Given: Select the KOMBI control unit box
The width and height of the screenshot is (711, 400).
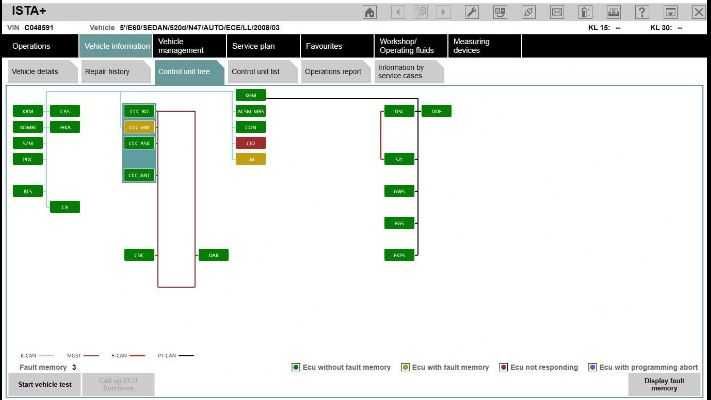Looking at the screenshot, I should [28, 127].
